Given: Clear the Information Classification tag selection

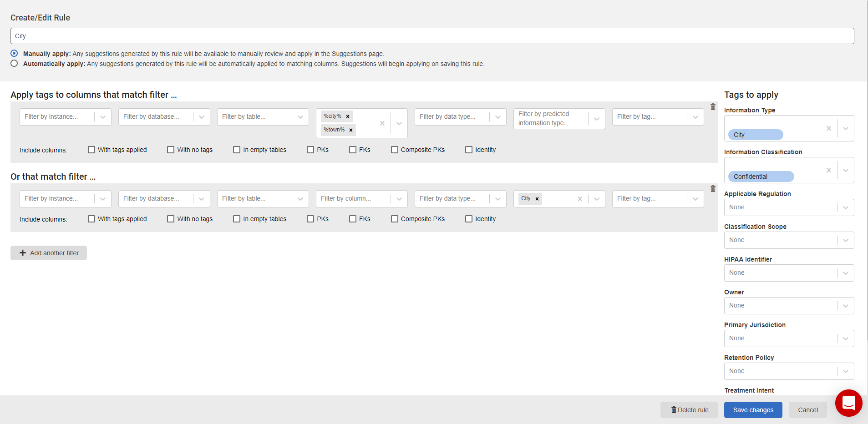Looking at the screenshot, I should [x=828, y=170].
